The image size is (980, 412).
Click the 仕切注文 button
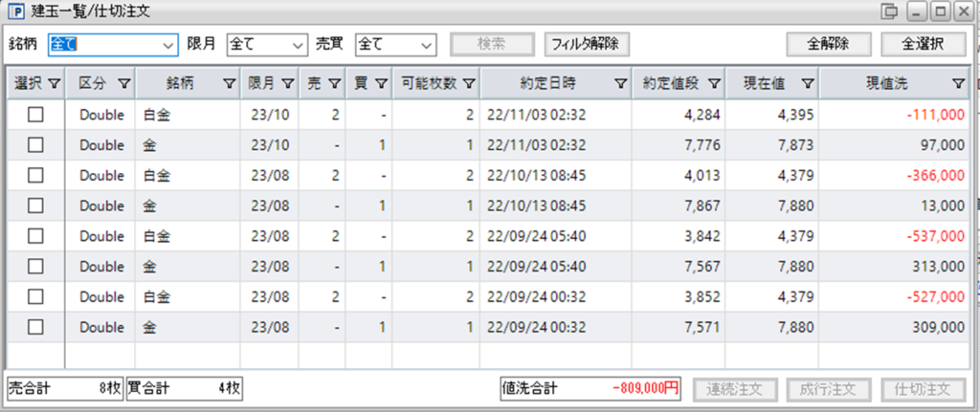tap(924, 389)
